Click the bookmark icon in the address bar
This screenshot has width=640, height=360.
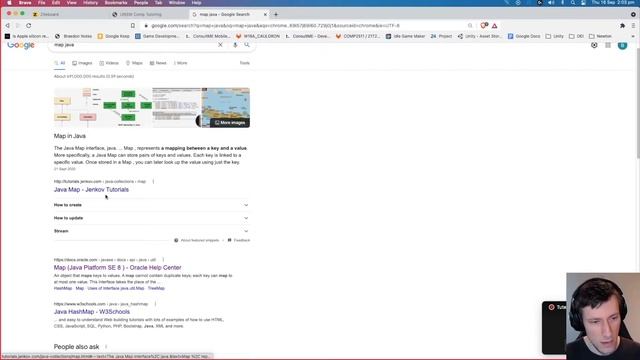pos(133,26)
